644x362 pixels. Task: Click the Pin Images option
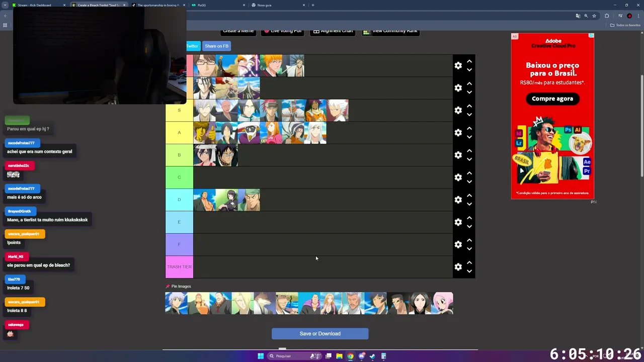click(179, 286)
